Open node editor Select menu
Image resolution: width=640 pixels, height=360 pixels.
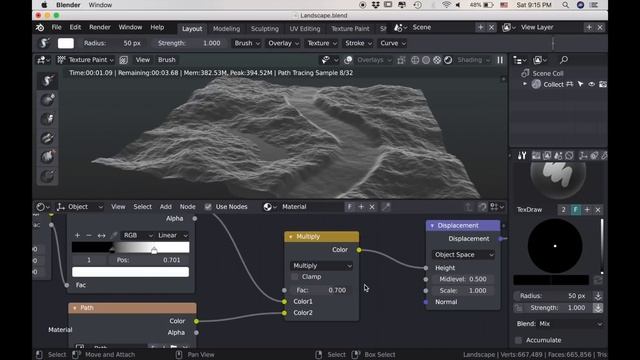tap(142, 207)
